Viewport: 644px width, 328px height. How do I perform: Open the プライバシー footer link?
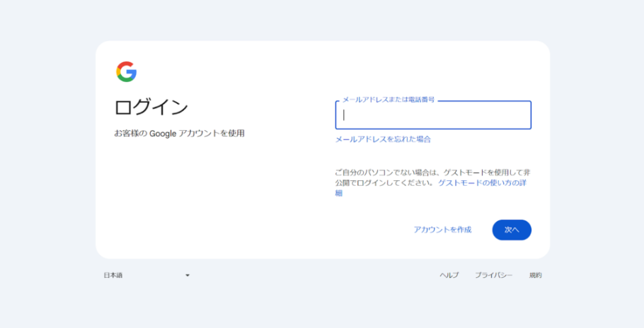click(494, 276)
